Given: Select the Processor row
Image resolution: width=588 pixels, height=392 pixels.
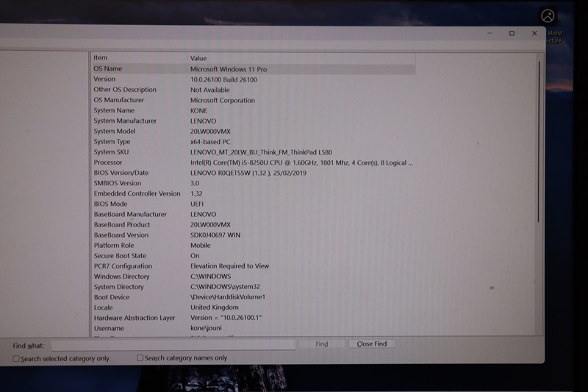Looking at the screenshot, I should 253,163.
